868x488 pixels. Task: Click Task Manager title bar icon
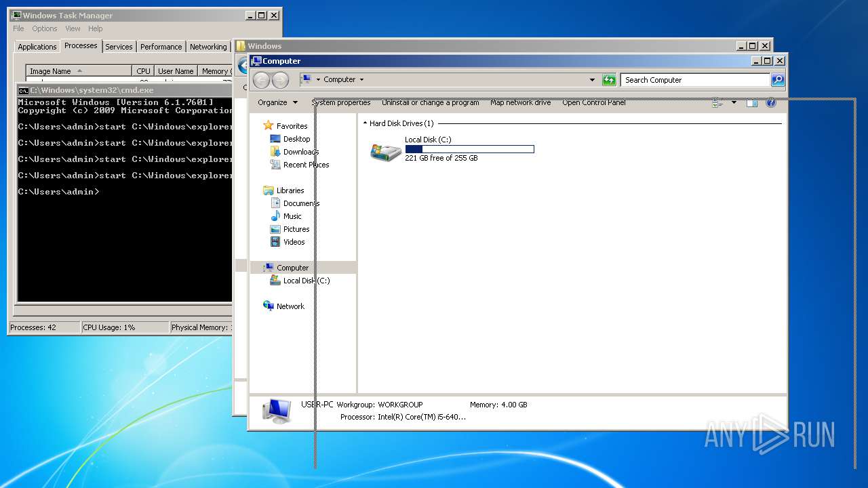tap(16, 15)
